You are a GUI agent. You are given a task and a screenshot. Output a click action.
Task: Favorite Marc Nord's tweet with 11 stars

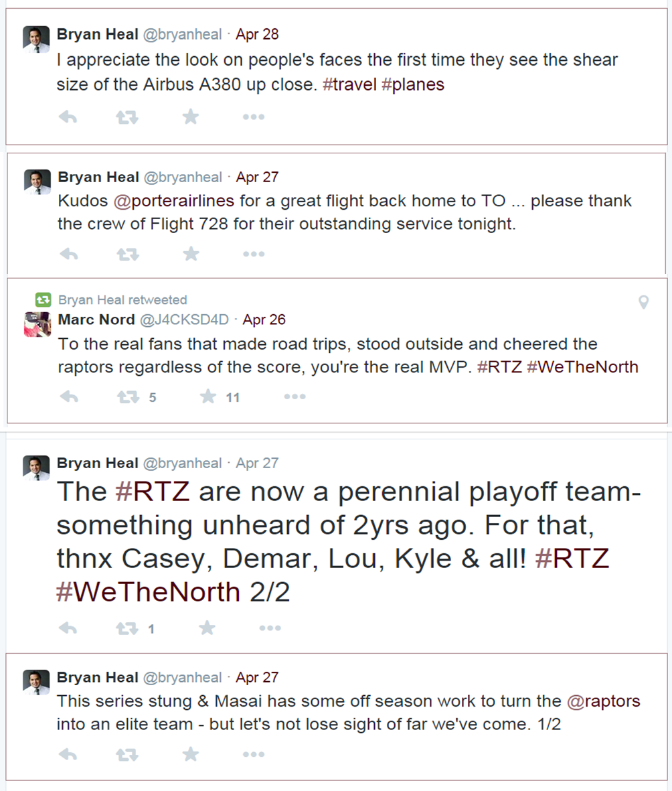point(207,397)
